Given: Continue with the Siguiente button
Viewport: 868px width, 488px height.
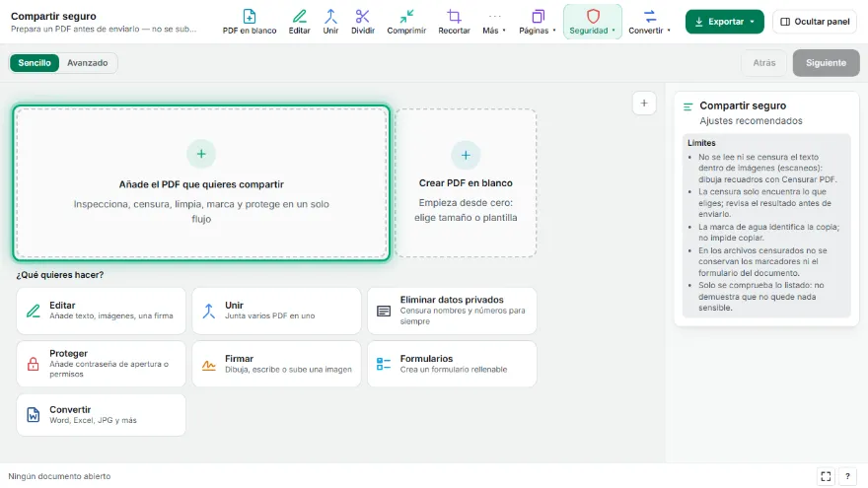Looking at the screenshot, I should [826, 62].
